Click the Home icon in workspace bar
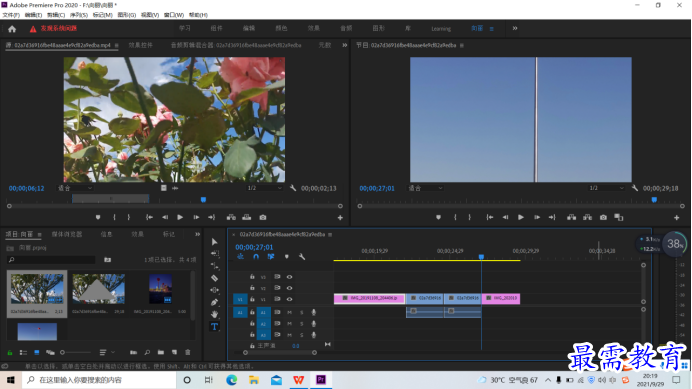692x389 pixels. coord(12,29)
